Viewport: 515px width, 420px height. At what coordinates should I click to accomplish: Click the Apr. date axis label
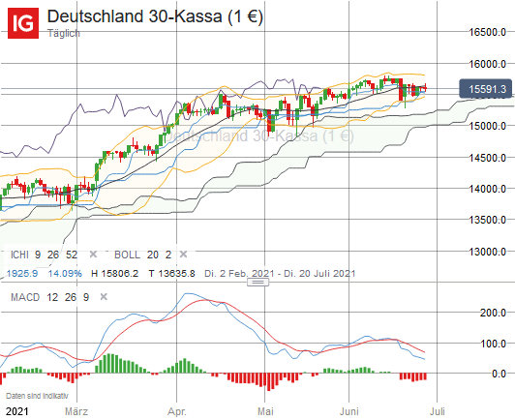click(x=177, y=411)
